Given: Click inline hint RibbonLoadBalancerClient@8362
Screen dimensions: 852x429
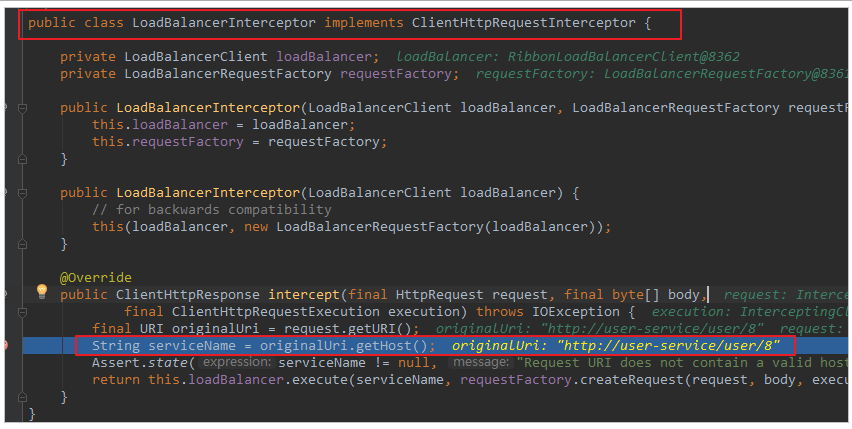Looking at the screenshot, I should 624,56.
